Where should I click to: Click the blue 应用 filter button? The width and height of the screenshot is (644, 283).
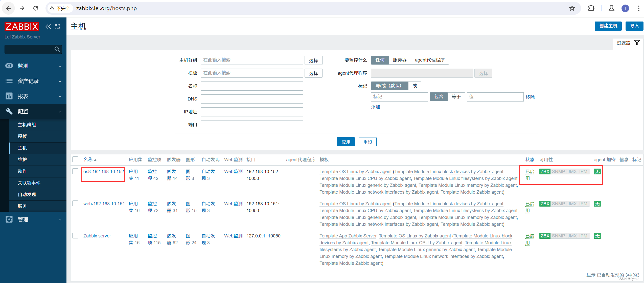tap(346, 142)
